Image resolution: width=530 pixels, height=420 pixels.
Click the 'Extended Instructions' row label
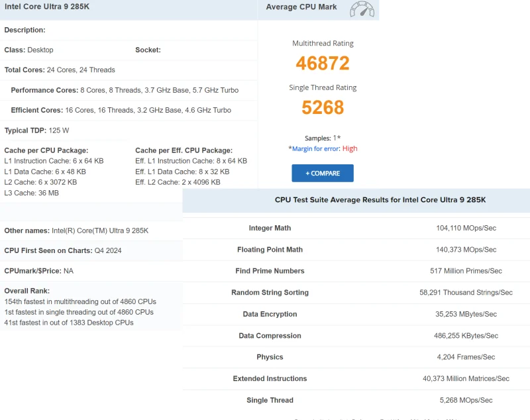[x=270, y=379]
